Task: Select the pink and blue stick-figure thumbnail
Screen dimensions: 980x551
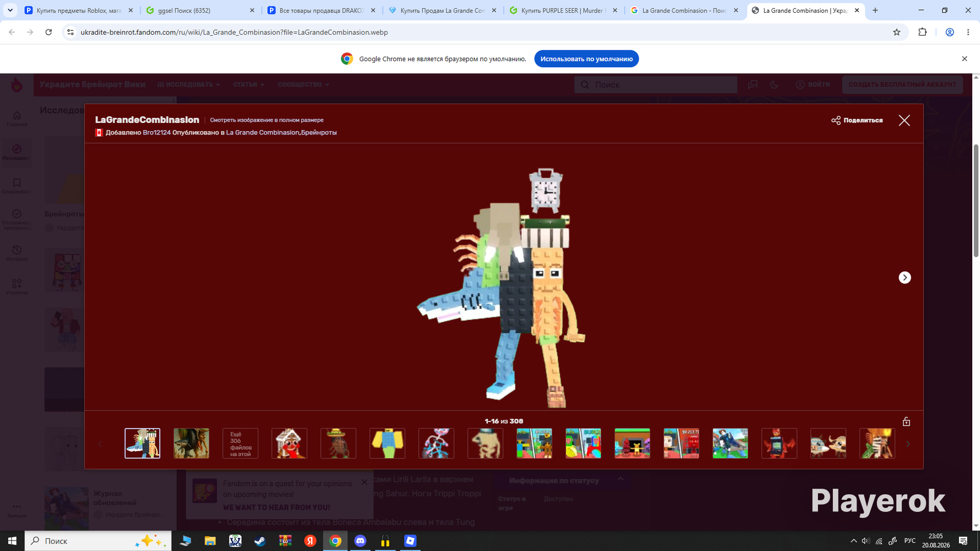Action: (437, 444)
